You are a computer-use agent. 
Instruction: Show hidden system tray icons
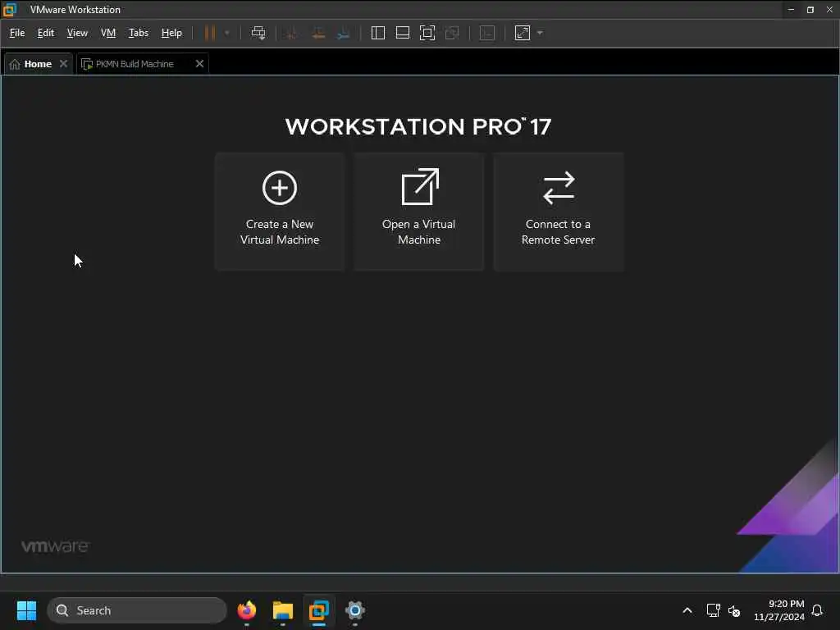click(x=687, y=610)
